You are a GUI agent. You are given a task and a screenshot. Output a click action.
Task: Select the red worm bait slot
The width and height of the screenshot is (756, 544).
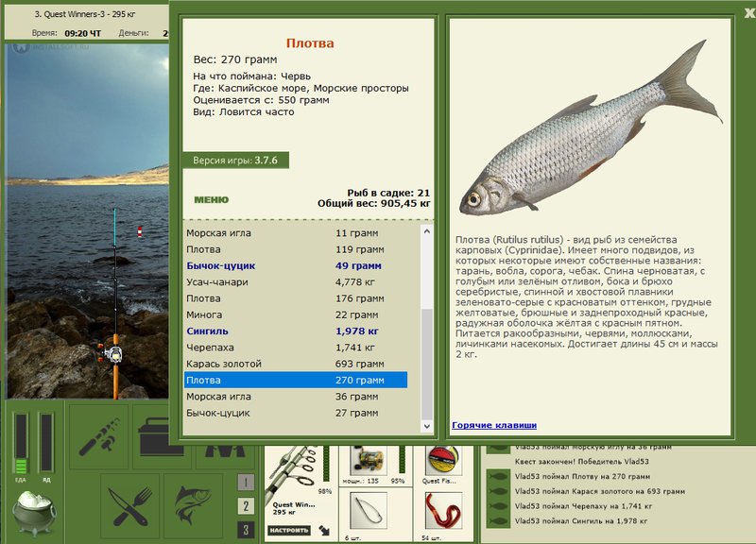click(x=443, y=510)
